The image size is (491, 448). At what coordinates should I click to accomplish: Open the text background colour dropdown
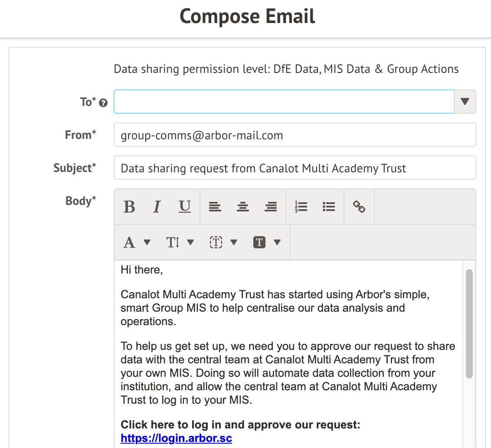click(x=266, y=242)
